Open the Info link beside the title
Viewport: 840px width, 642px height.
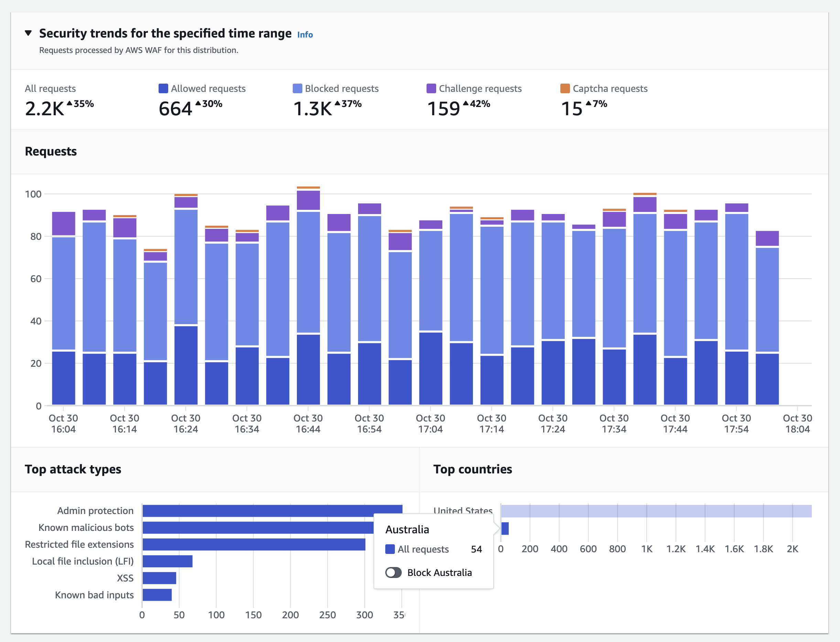coord(305,35)
